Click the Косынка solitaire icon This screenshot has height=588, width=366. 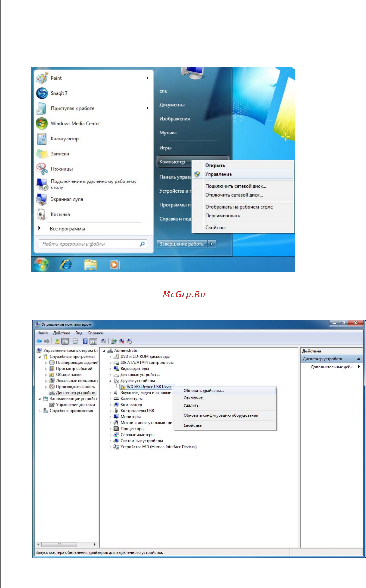click(41, 214)
